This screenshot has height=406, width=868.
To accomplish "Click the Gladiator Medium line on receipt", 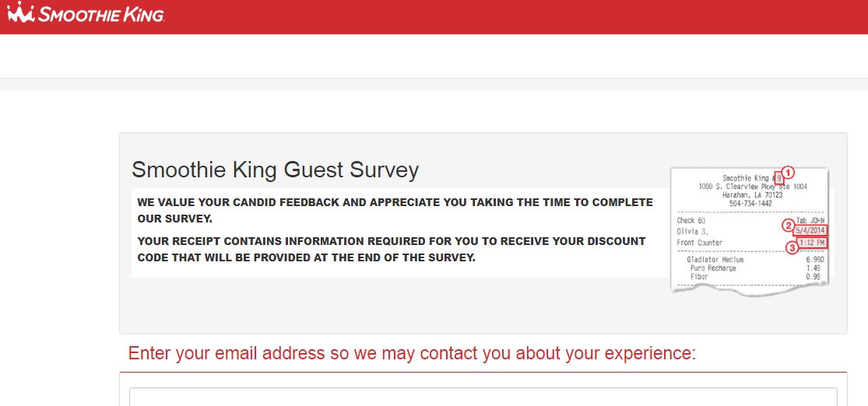I will pyautogui.click(x=715, y=260).
